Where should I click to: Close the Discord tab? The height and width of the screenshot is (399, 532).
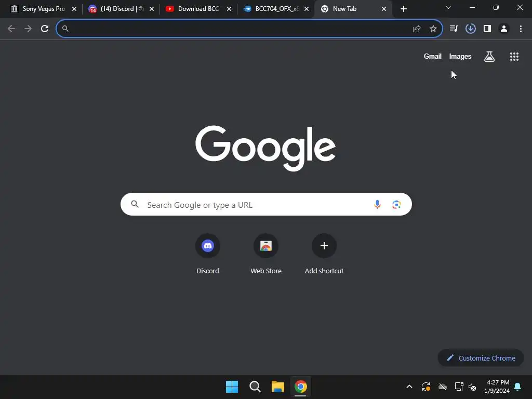tap(152, 9)
